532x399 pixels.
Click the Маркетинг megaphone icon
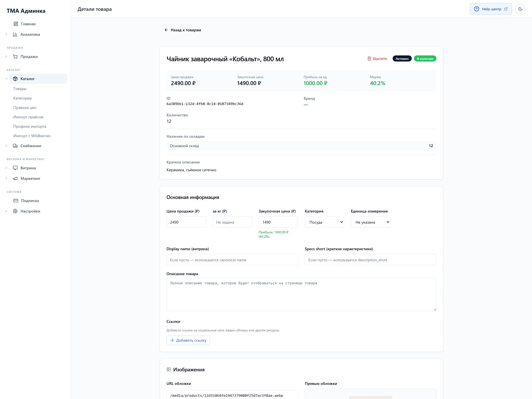tap(15, 178)
